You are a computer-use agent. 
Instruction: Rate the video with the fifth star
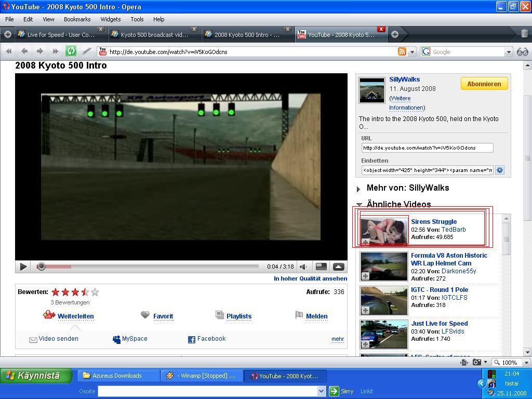(x=95, y=292)
